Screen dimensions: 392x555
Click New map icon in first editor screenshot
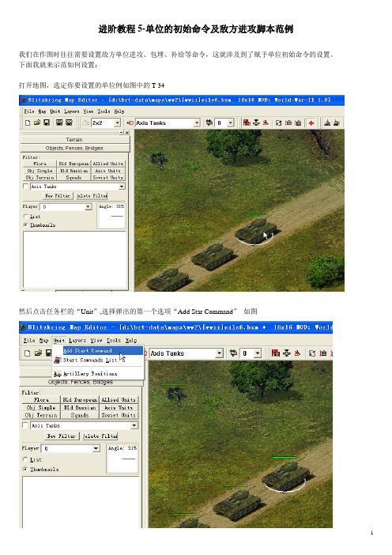[x=27, y=123]
